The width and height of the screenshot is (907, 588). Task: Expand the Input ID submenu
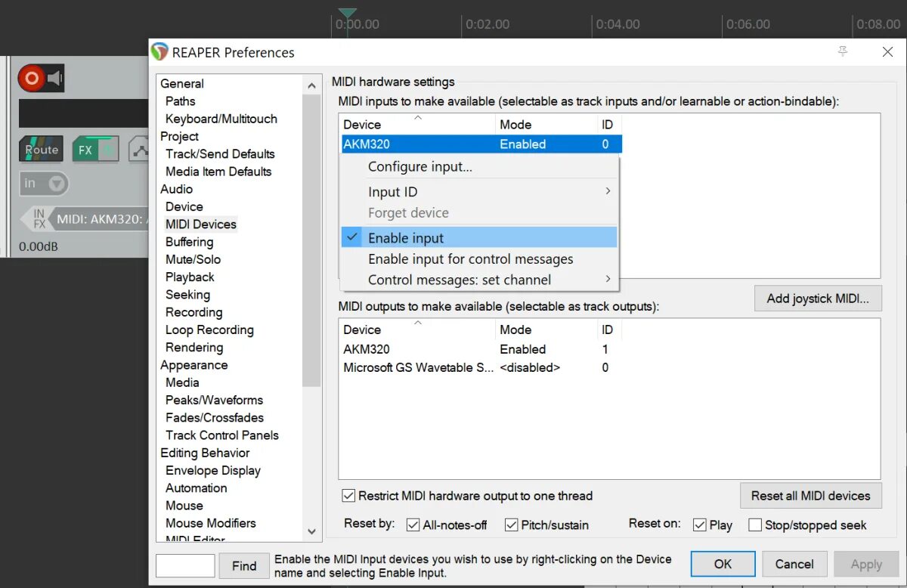[479, 192]
